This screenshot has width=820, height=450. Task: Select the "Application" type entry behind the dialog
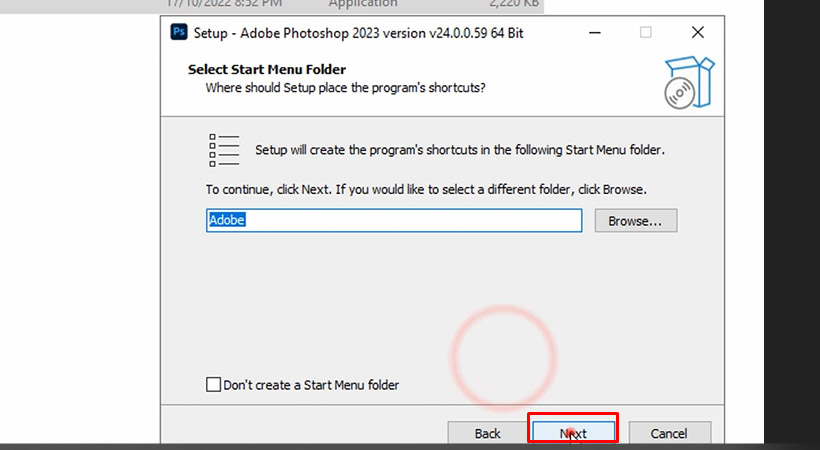click(x=363, y=4)
